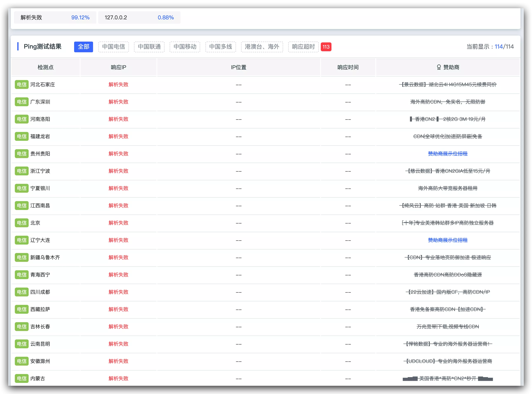Open the 景云数据 湖北云 sponsor link
The width and height of the screenshot is (532, 394).
[448, 84]
